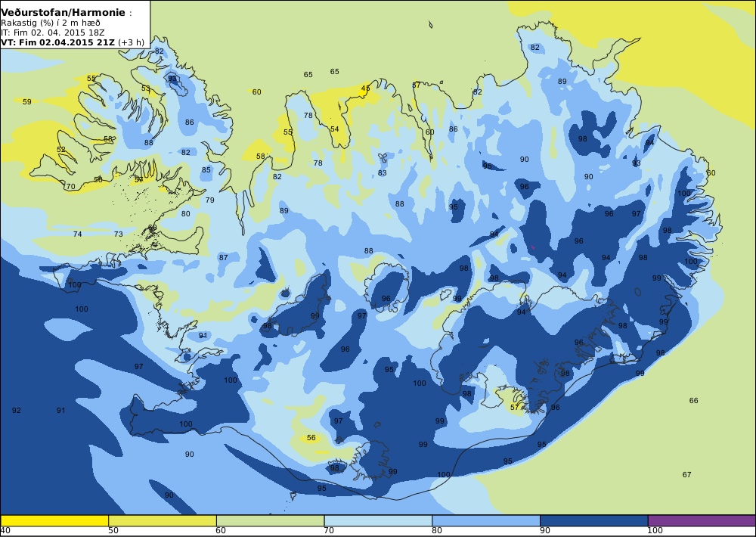The width and height of the screenshot is (756, 537).
Task: Click the legend tick label '100'
Action: tap(655, 531)
